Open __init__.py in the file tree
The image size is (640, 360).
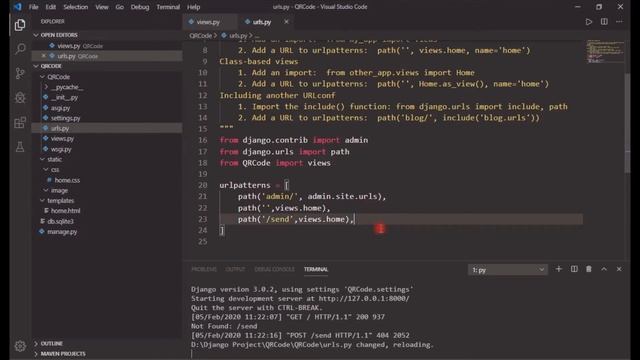tap(107, 98)
